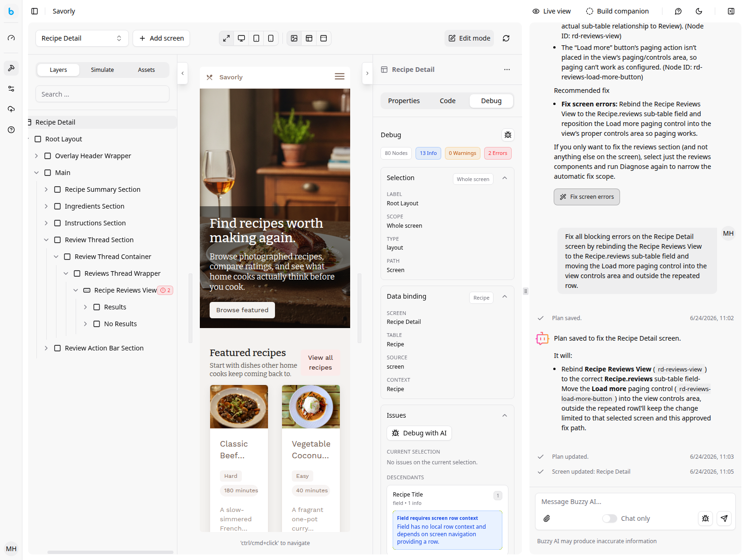Screen dimensions: 747x560
Task: Open the Code tab
Action: click(x=448, y=101)
